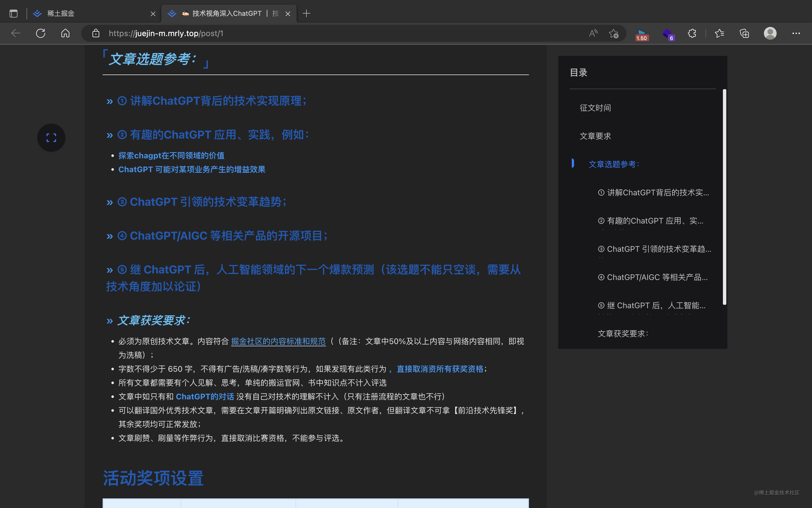Open the purple extension with badge 6
The image size is (812, 508).
pos(668,35)
